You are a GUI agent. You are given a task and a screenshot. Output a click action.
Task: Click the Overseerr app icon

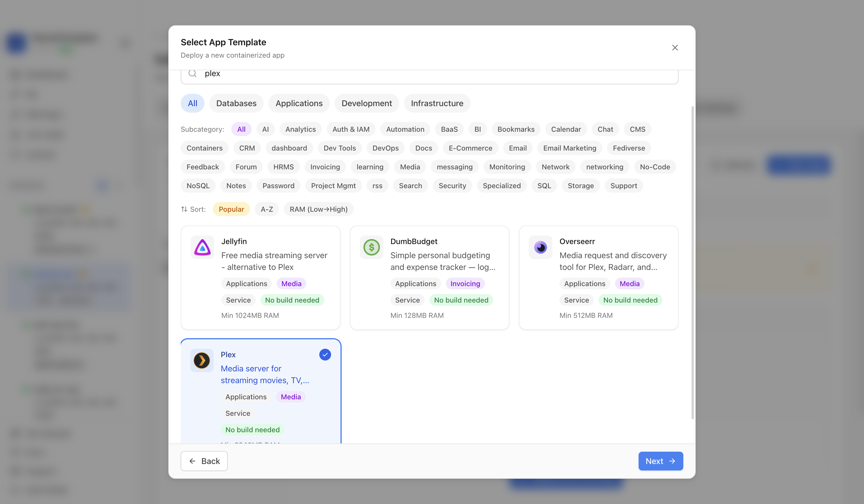tap(540, 247)
